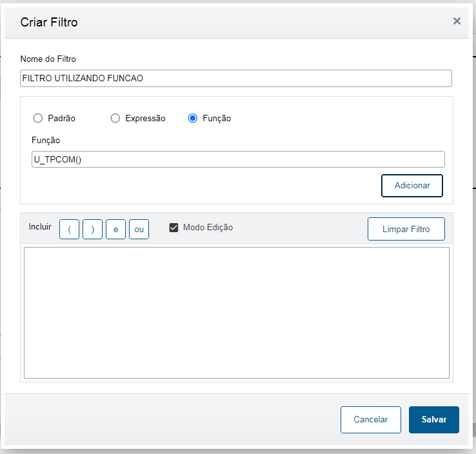
Task: Click the Adicionar button
Action: [x=412, y=185]
